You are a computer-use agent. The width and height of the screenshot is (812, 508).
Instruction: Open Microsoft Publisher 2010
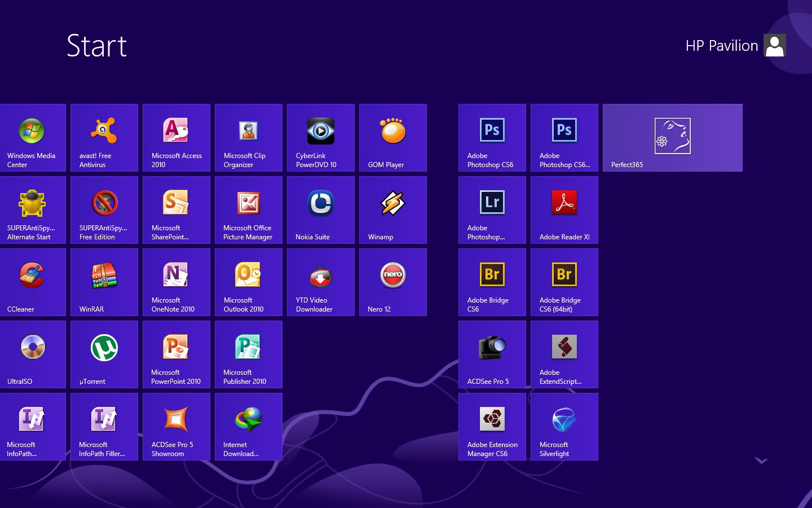coord(249,354)
